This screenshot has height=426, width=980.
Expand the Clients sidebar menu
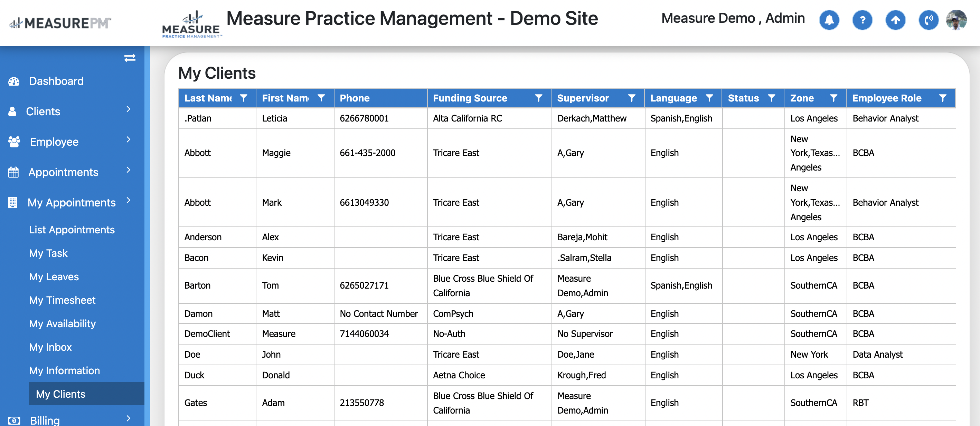pyautogui.click(x=128, y=109)
